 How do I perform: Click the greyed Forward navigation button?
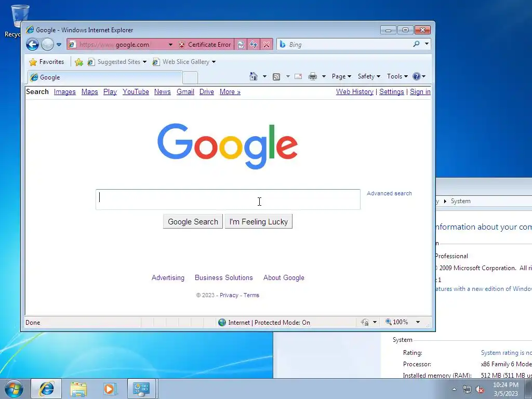[x=47, y=45]
